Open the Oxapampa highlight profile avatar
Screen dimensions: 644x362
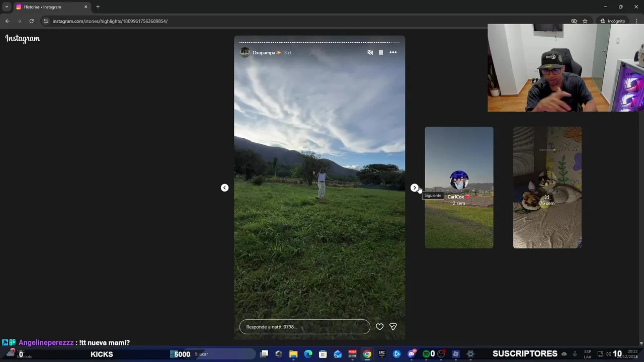(245, 52)
